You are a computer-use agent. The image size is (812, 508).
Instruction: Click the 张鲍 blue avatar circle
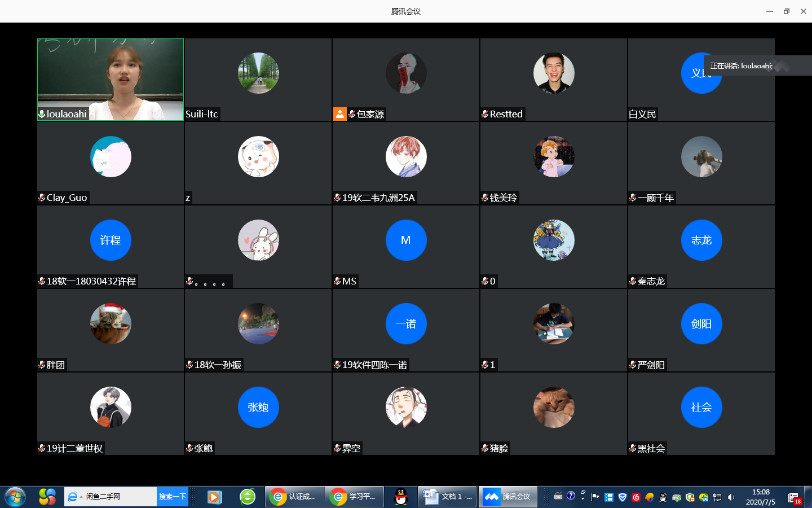point(258,407)
